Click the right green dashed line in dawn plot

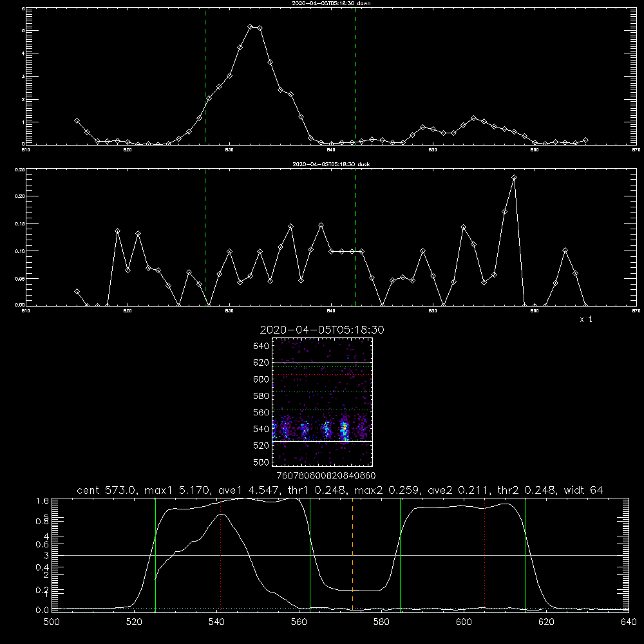[355, 76]
